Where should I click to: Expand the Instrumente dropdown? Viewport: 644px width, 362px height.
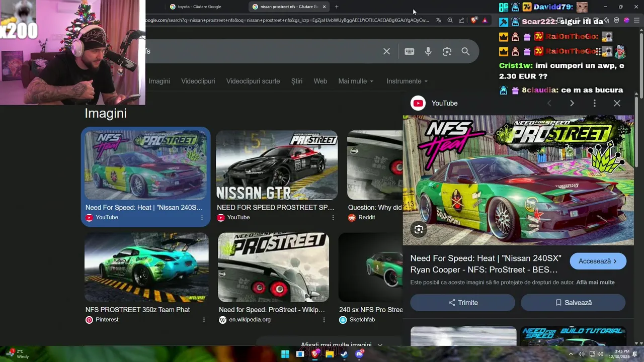[x=407, y=81]
